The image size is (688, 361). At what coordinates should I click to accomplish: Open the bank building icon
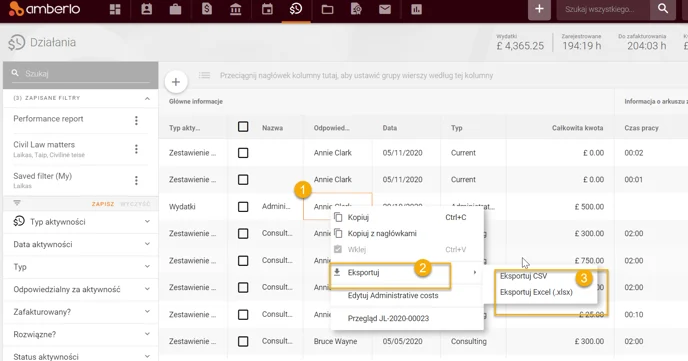pos(236,9)
